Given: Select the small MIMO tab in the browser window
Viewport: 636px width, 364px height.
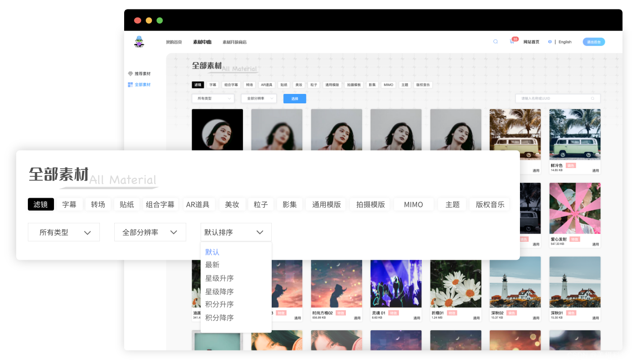Looking at the screenshot, I should 388,84.
